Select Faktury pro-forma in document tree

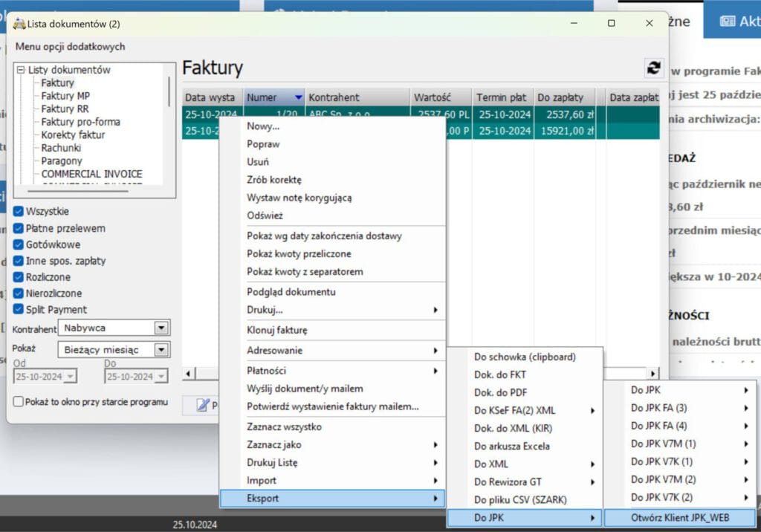[x=80, y=122]
